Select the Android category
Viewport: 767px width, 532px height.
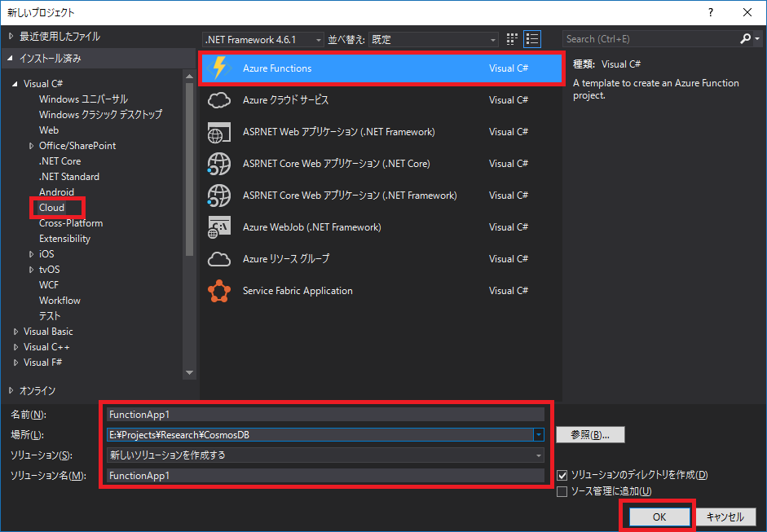click(57, 192)
